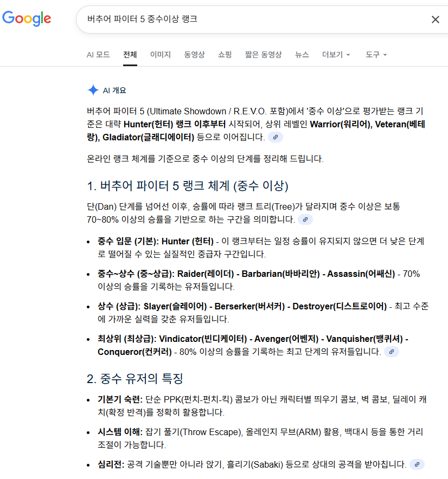Viewport: 448px width, 479px height.
Task: Select the 전체 tab
Action: pos(130,54)
